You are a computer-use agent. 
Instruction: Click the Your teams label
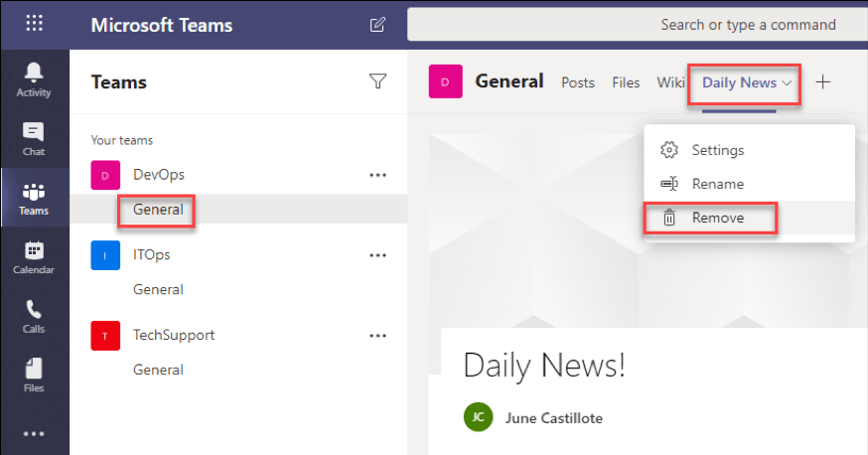[x=122, y=140]
